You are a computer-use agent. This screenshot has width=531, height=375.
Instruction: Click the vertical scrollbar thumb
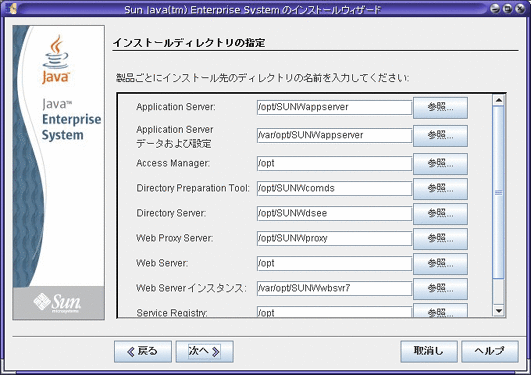point(498,192)
